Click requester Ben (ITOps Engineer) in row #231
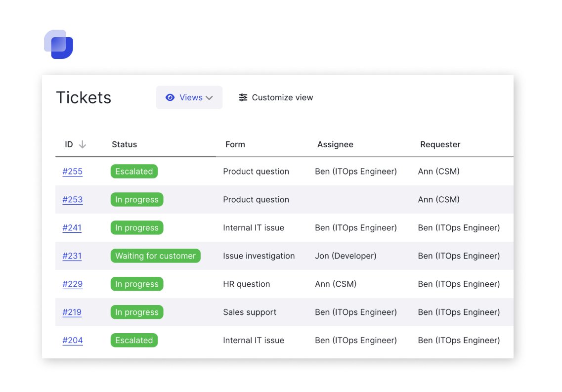Screen dimensions: 562x392 click(459, 256)
